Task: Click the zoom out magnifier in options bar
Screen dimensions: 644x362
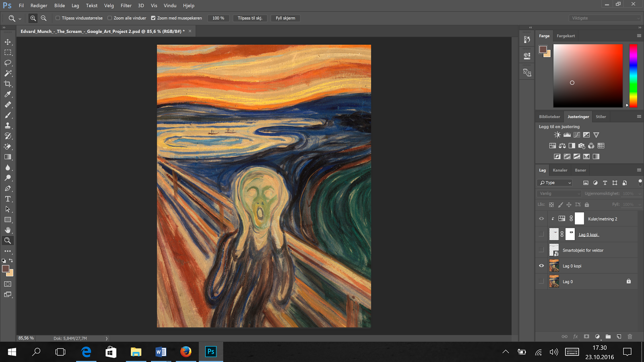Action: (43, 18)
